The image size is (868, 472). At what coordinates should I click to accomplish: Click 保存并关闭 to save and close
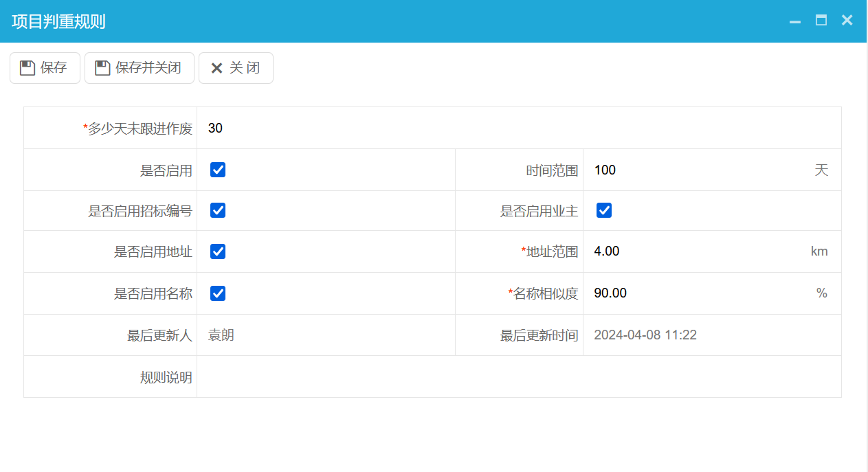(x=139, y=67)
